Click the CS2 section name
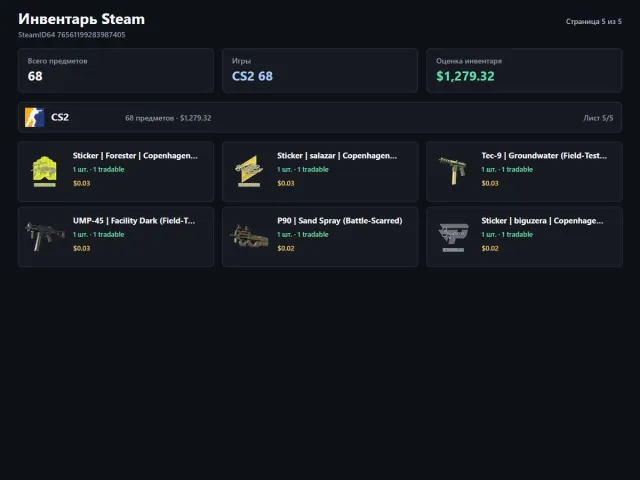 (60, 118)
